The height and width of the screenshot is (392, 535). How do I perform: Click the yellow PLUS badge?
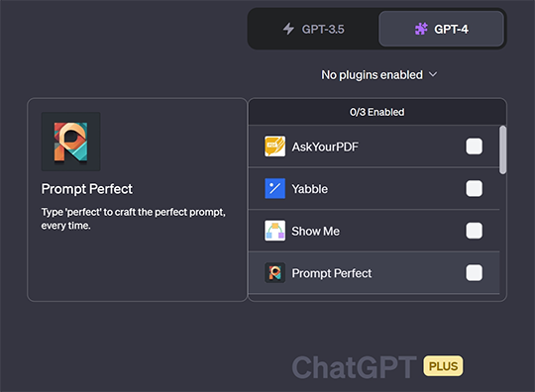[x=443, y=366]
